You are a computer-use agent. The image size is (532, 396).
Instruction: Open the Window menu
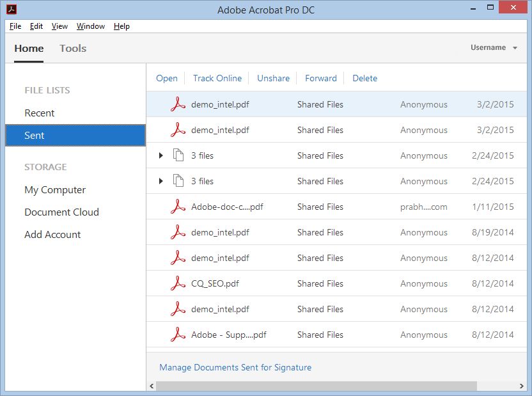(x=90, y=26)
